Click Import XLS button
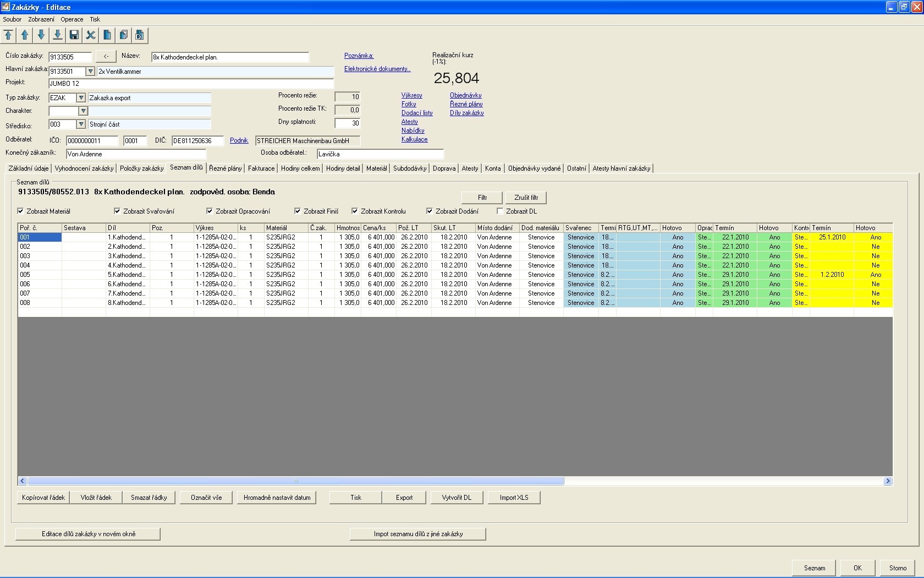Viewport: 924px width, 578px height. pyautogui.click(x=514, y=498)
